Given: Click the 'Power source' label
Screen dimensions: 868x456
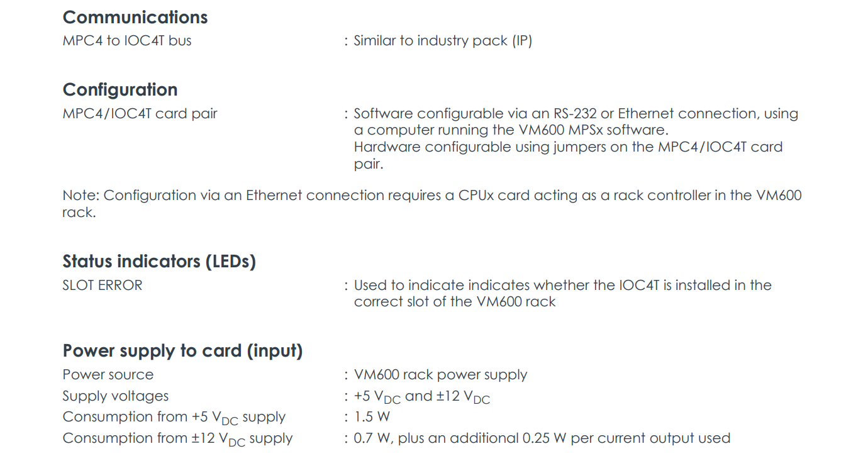Looking at the screenshot, I should pyautogui.click(x=108, y=375).
